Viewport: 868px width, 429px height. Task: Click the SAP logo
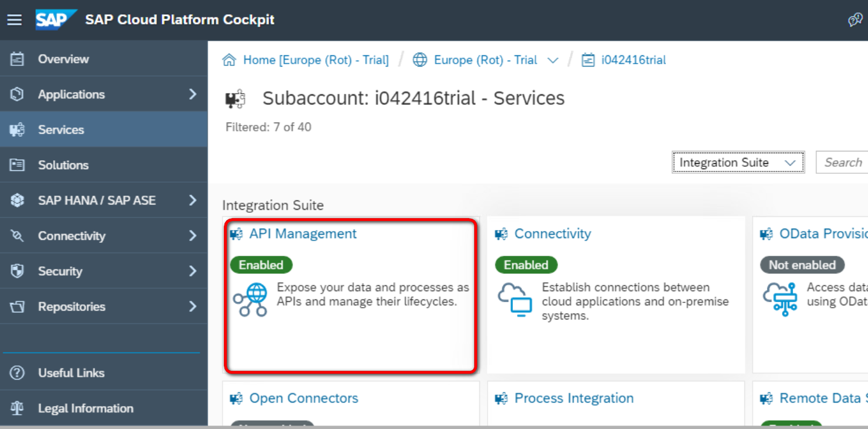click(55, 19)
